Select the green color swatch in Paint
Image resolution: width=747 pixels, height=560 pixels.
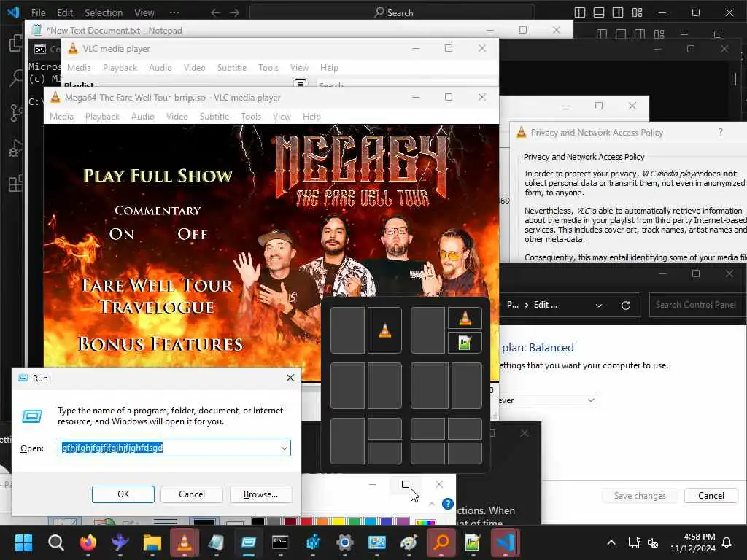[x=355, y=521]
